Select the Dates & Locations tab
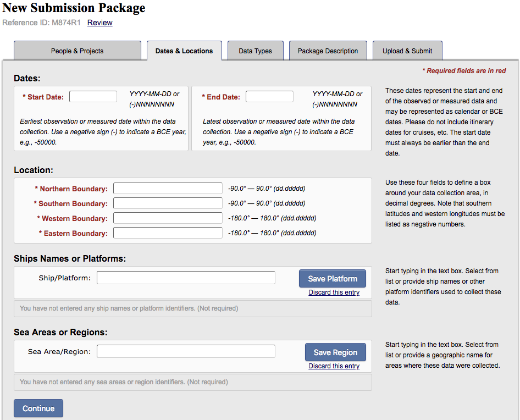Image resolution: width=520 pixels, height=420 pixels. 184,51
